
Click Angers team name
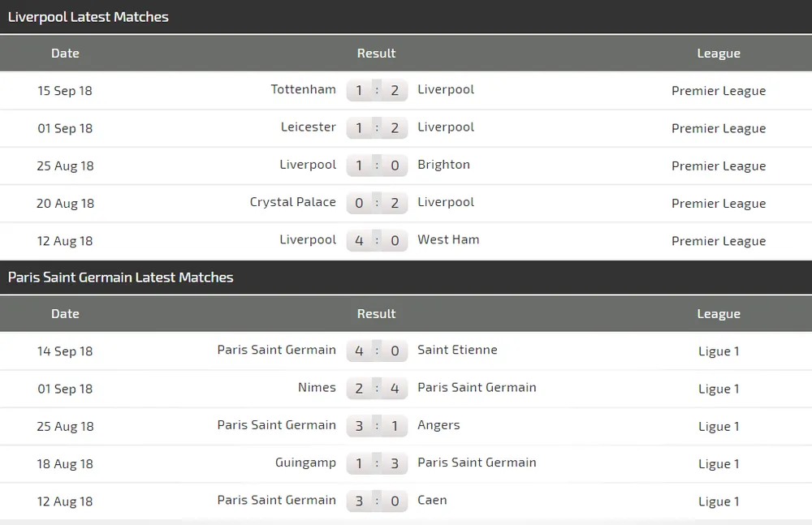click(438, 424)
